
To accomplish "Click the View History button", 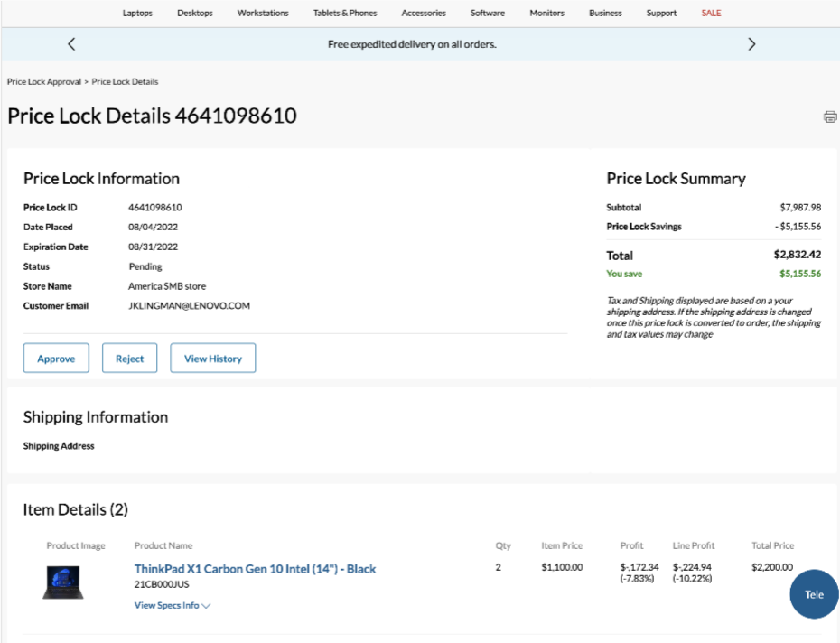I will (212, 358).
